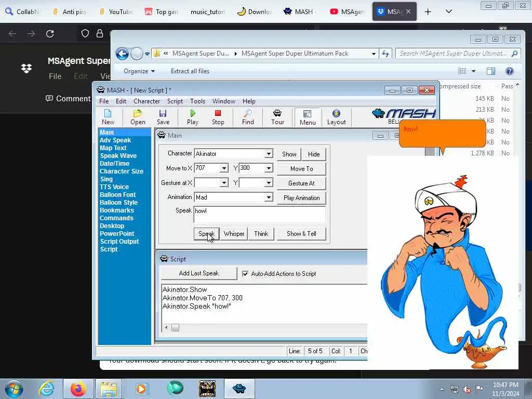Create a new script with New toolbar icon
Screen dimensions: 532x399
coord(108,117)
